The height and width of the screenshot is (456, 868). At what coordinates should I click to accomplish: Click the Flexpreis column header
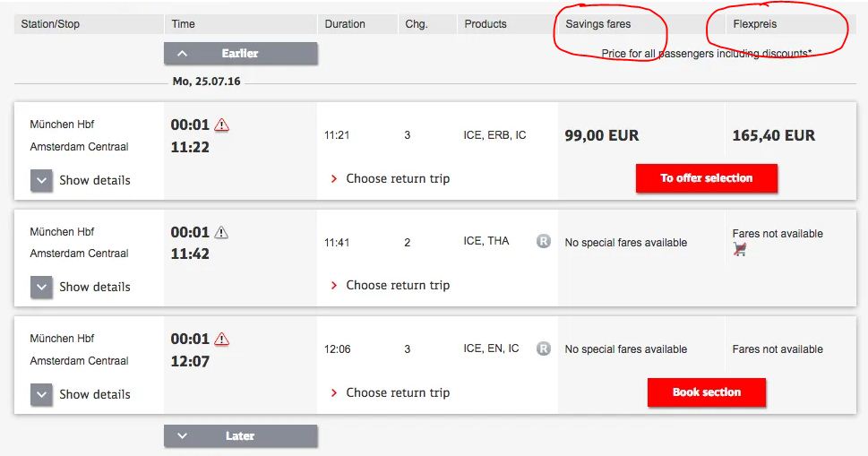coord(755,24)
